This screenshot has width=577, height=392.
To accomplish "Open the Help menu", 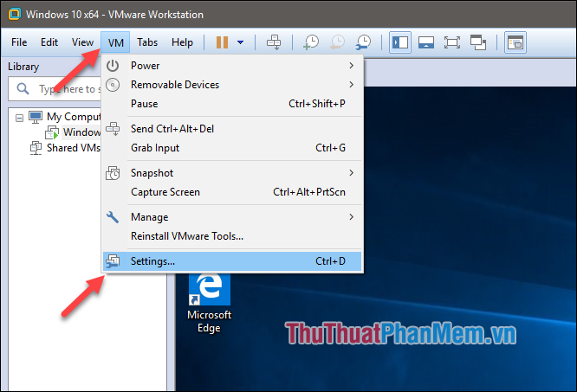I will pos(182,42).
